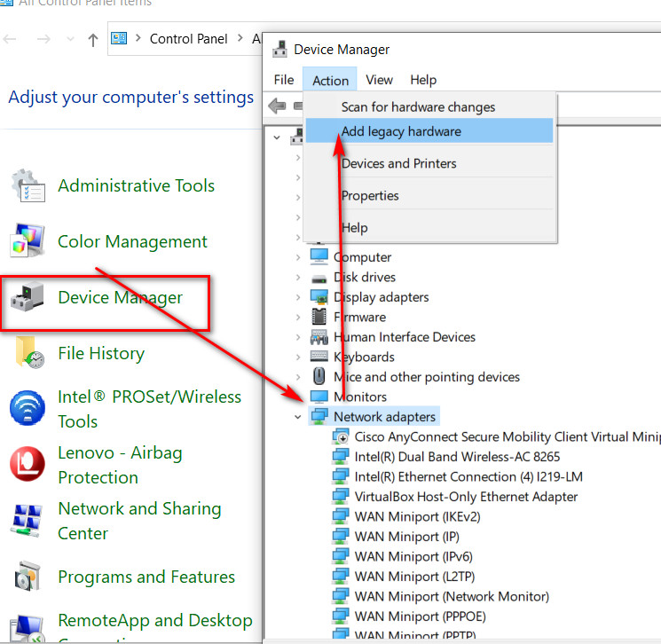
Task: Select WAN Miniport (PPPOE) entry
Action: [420, 617]
